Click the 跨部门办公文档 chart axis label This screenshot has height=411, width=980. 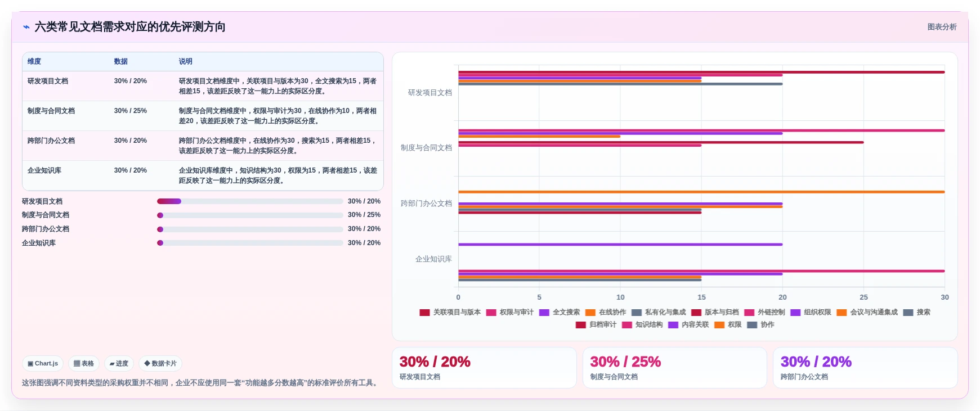[426, 204]
